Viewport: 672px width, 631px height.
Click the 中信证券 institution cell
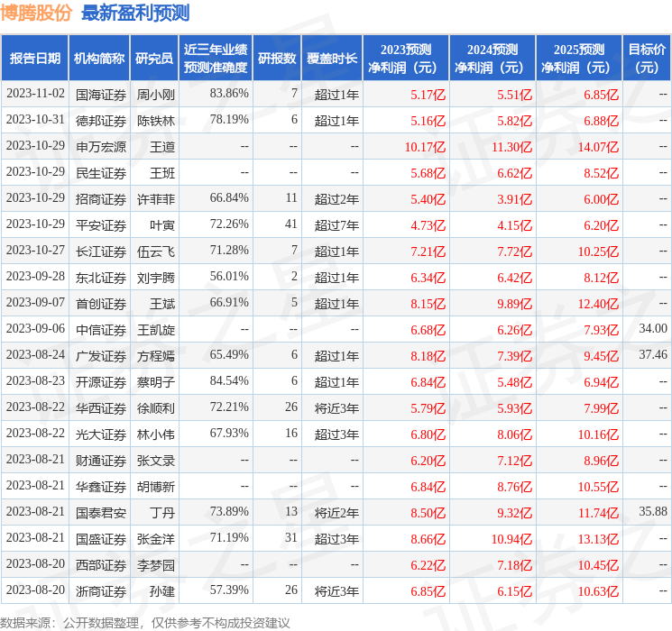(x=101, y=330)
